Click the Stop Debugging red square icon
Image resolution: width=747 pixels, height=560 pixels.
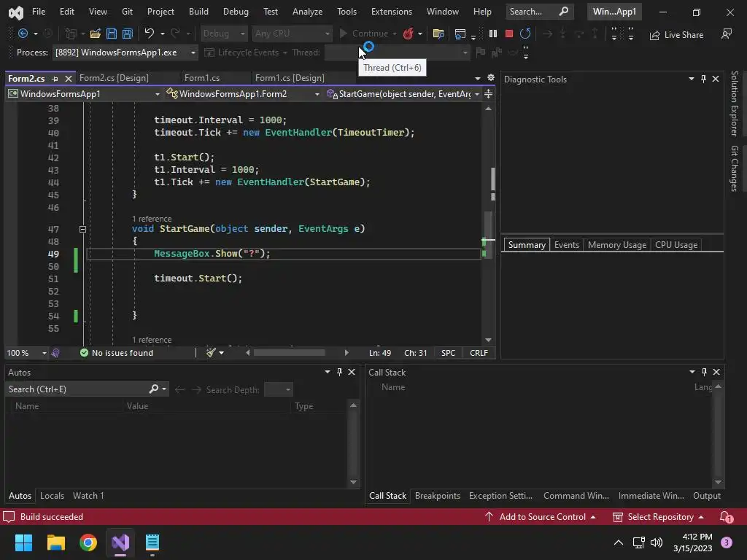[x=509, y=34]
